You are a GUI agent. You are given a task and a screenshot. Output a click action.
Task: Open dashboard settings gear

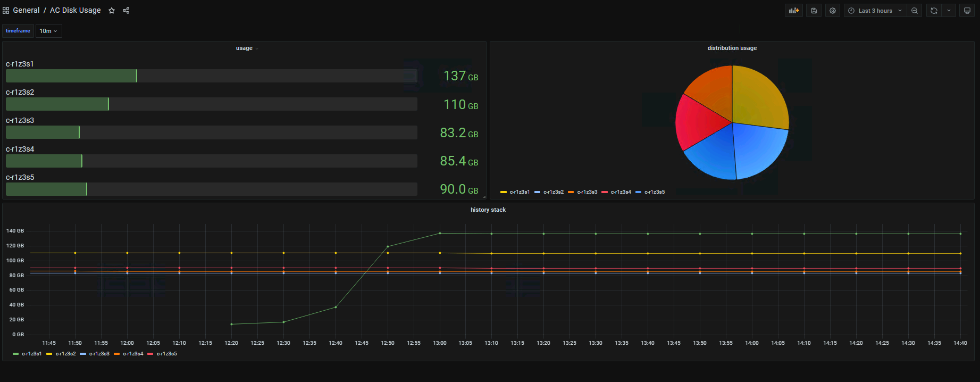pyautogui.click(x=833, y=11)
